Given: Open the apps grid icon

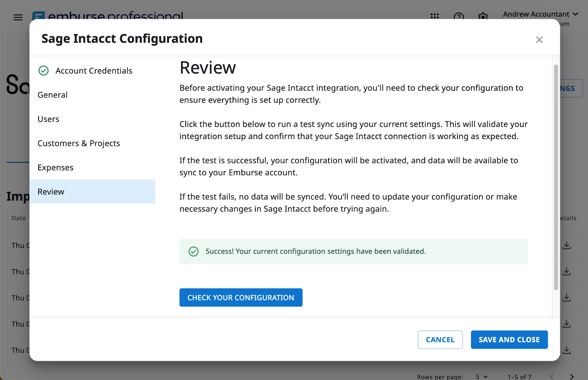Looking at the screenshot, I should coord(435,16).
